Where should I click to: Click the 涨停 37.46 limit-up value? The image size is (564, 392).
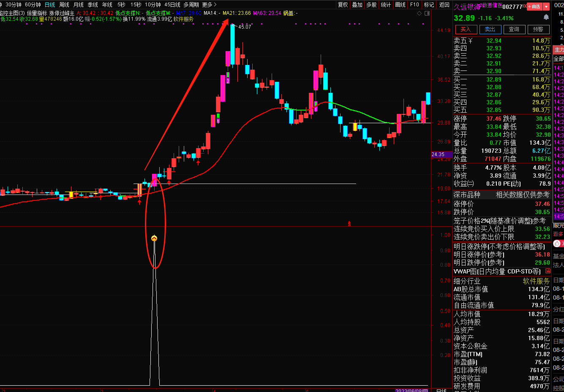click(493, 119)
